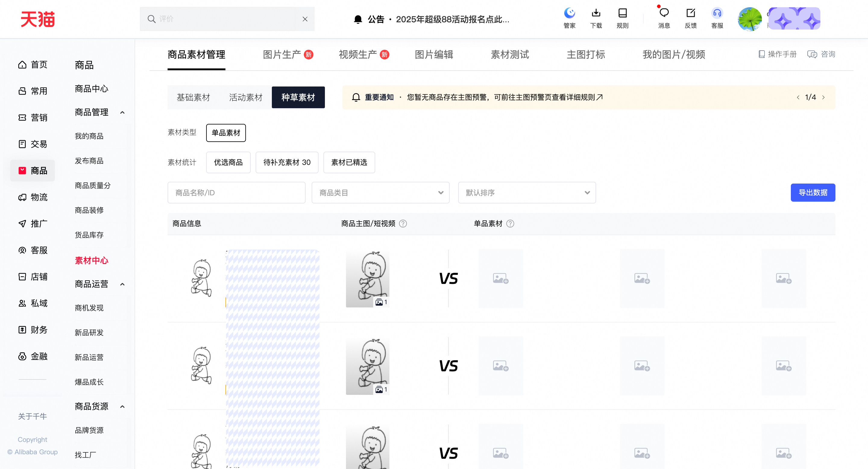The width and height of the screenshot is (868, 469).
Task: Select the 种草素材 segment
Action: coord(298,97)
